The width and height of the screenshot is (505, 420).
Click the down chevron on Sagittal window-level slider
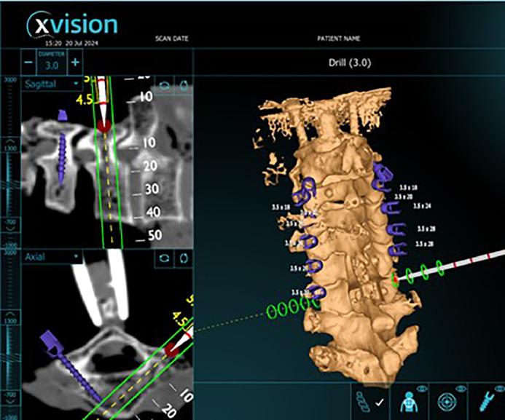click(10, 229)
